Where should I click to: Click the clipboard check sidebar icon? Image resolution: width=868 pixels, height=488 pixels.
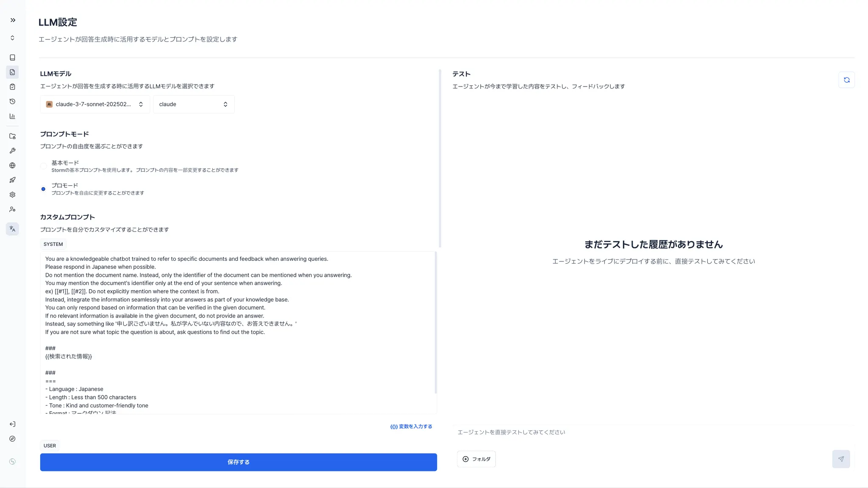pos(12,87)
